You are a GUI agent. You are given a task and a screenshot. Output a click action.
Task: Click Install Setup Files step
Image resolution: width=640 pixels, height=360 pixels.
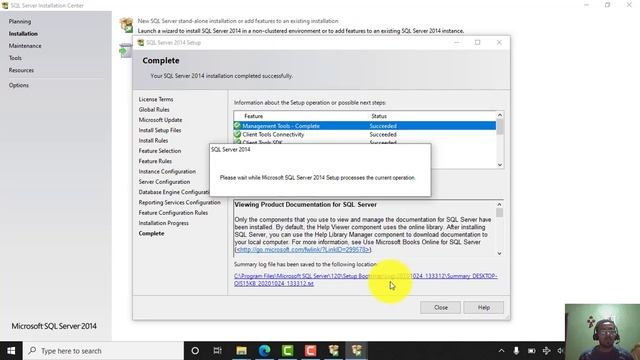click(x=160, y=130)
